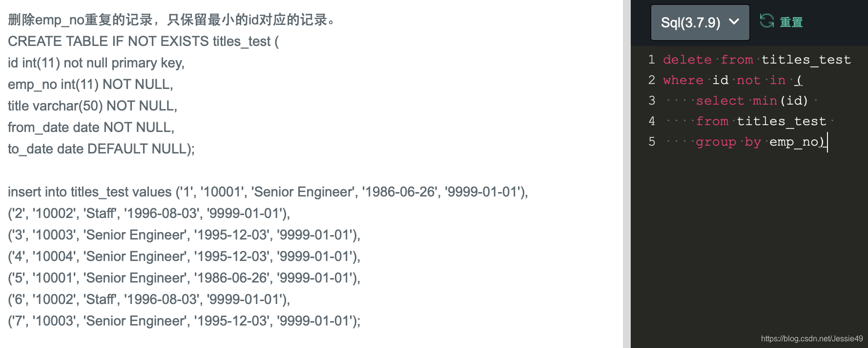Viewport: 868px width, 348px height.
Task: Open the Sql(3.7.9) language dropdown
Action: 700,22
